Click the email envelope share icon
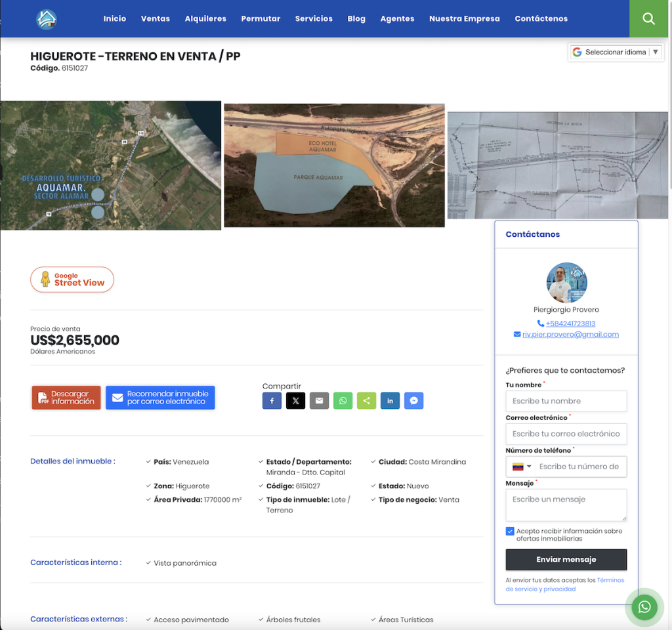Viewport: 672px width, 630px height. coord(319,400)
